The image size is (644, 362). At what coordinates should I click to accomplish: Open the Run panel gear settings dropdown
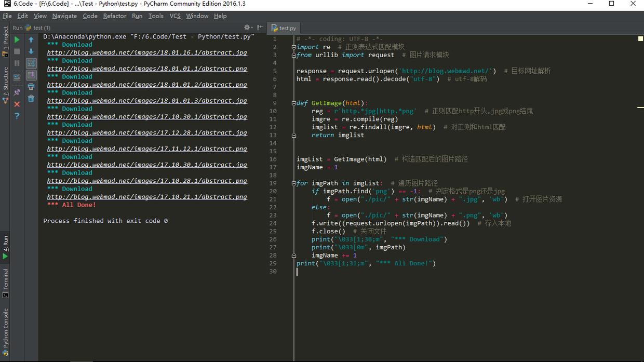point(248,28)
